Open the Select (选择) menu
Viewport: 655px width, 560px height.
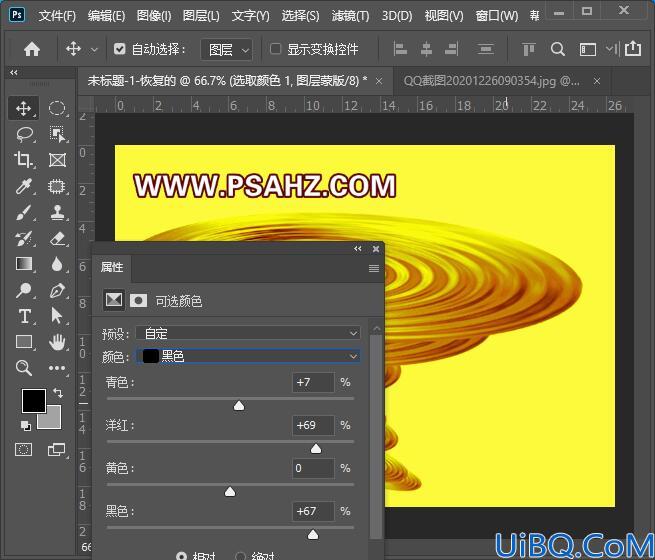[x=300, y=16]
